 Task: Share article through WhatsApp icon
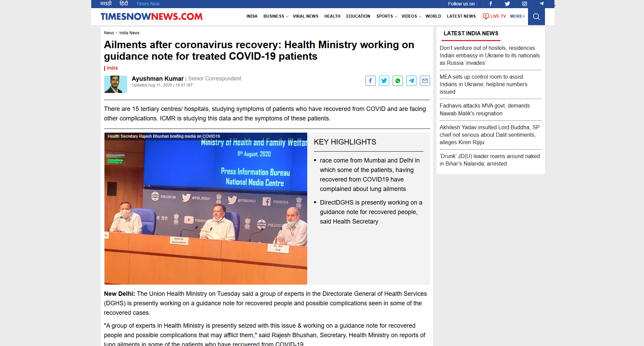(397, 81)
